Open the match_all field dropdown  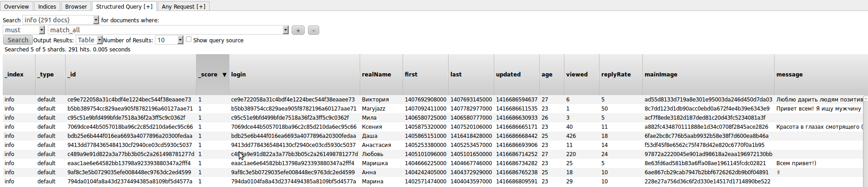click(168, 30)
